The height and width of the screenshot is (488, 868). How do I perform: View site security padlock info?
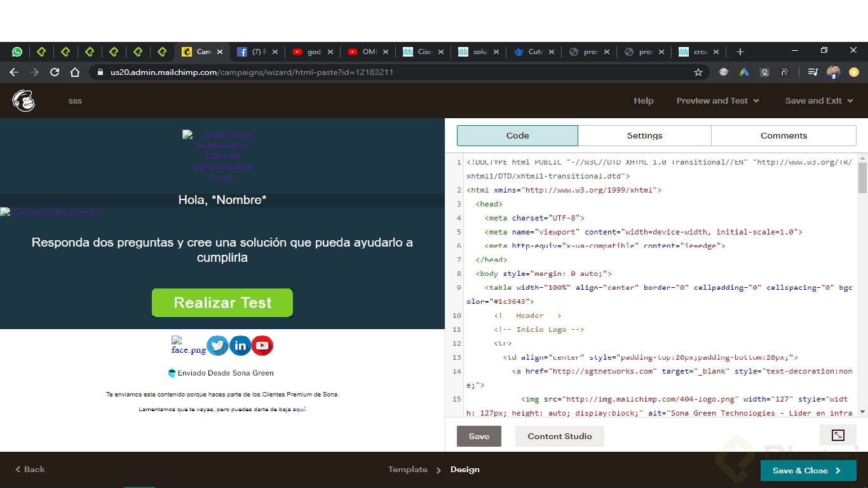[x=100, y=72]
